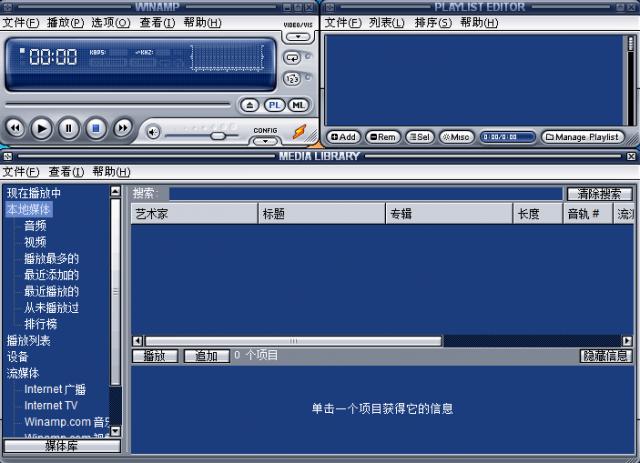Select Internet TV item
Image resolution: width=640 pixels, height=463 pixels.
pos(51,405)
